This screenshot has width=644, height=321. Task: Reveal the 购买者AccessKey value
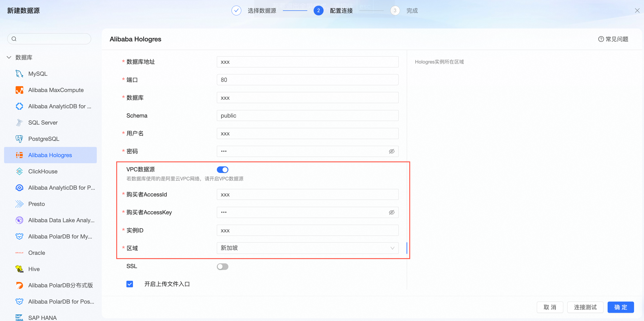pos(391,212)
